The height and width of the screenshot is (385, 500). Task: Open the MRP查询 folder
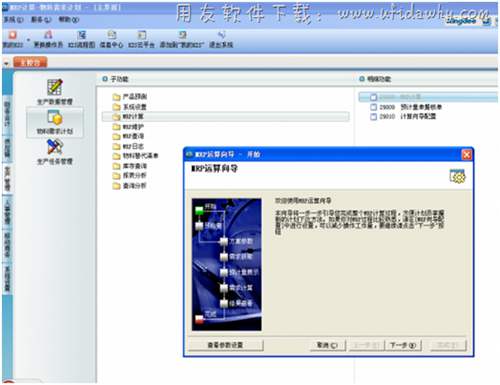point(128,136)
